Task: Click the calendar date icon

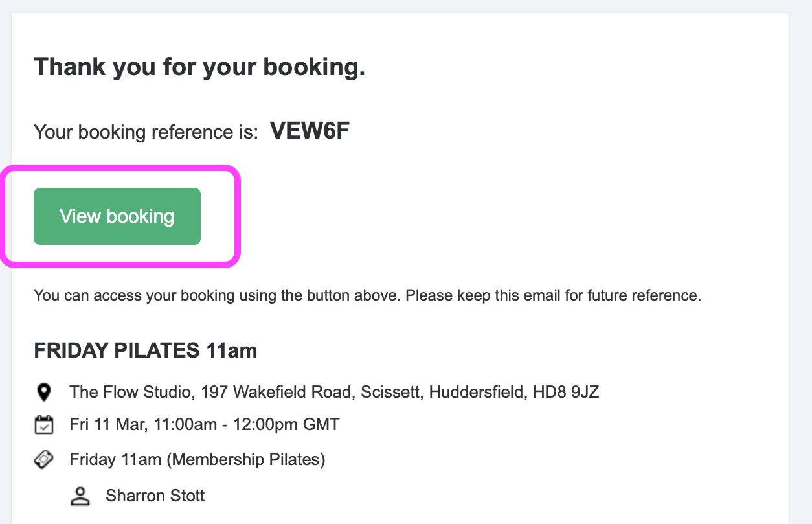Action: point(43,426)
